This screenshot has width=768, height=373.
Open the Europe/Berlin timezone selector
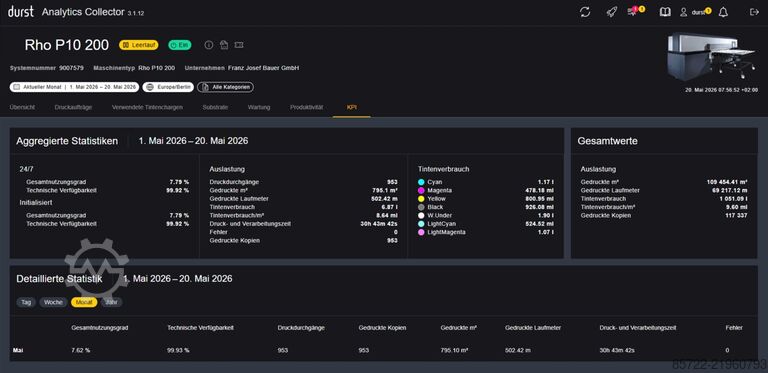tap(167, 87)
